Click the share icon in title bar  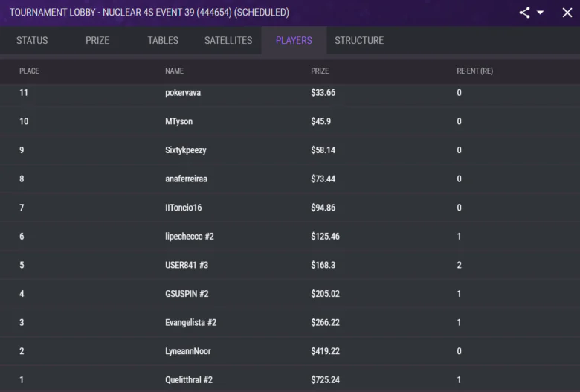(524, 13)
